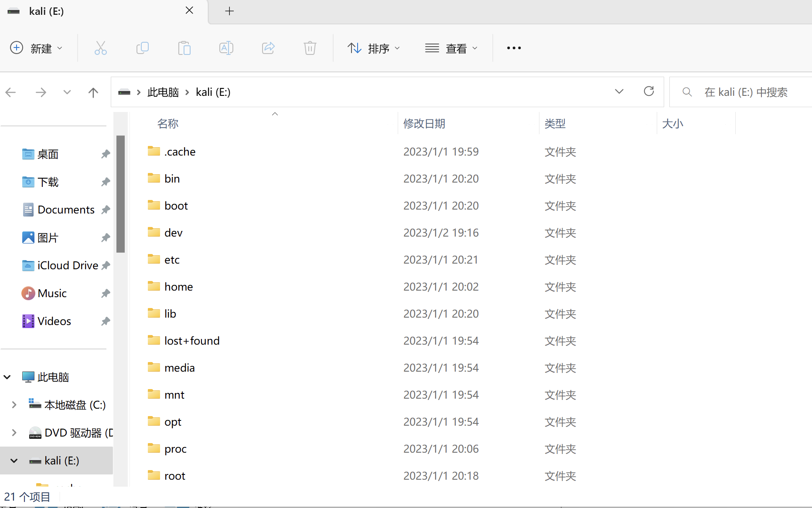812x508 pixels.
Task: Unpin 桌面 using its pin icon
Action: (106, 154)
